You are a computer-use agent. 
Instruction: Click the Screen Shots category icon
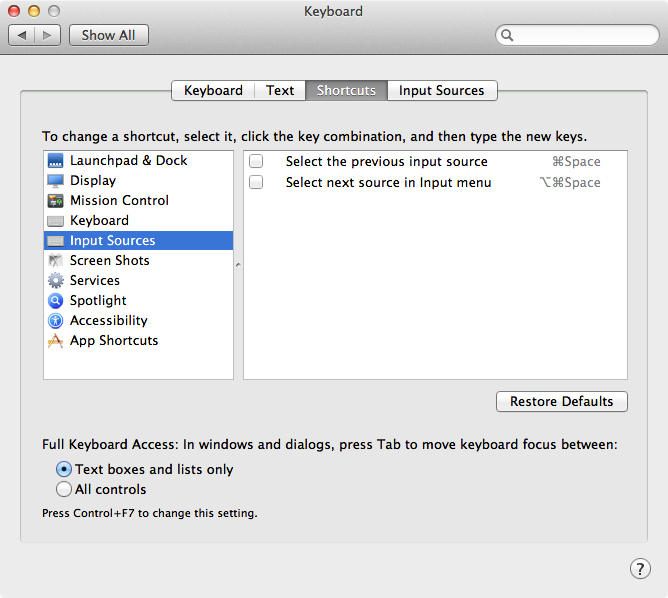tap(55, 261)
